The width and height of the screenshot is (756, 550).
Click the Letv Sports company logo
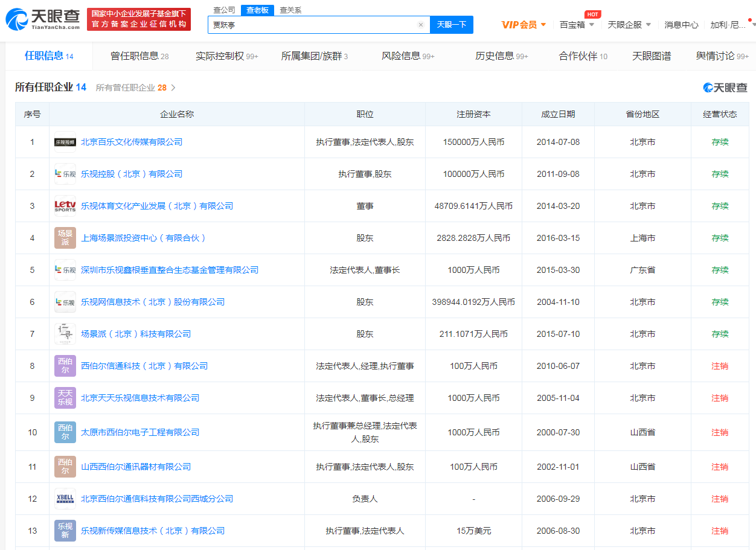[x=65, y=206]
